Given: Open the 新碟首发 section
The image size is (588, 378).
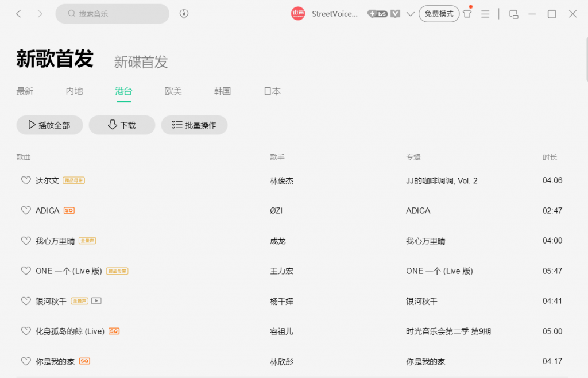Looking at the screenshot, I should point(141,62).
